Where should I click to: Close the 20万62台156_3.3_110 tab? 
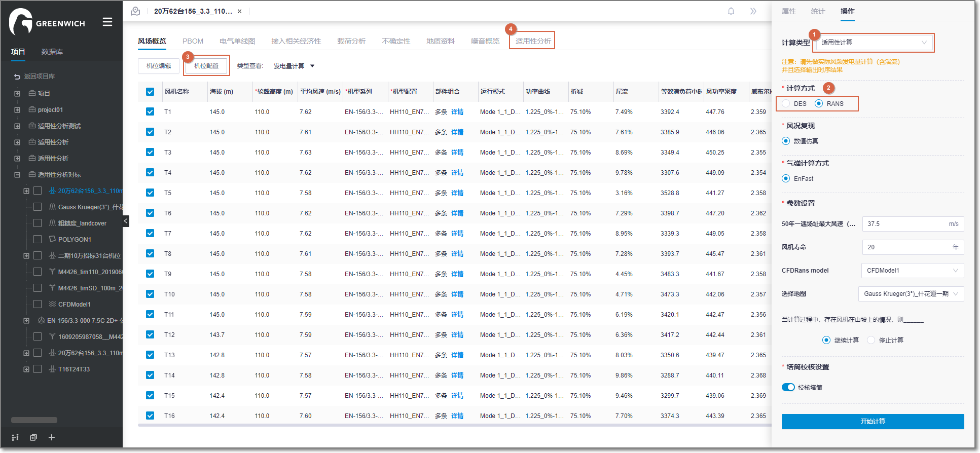click(x=240, y=11)
